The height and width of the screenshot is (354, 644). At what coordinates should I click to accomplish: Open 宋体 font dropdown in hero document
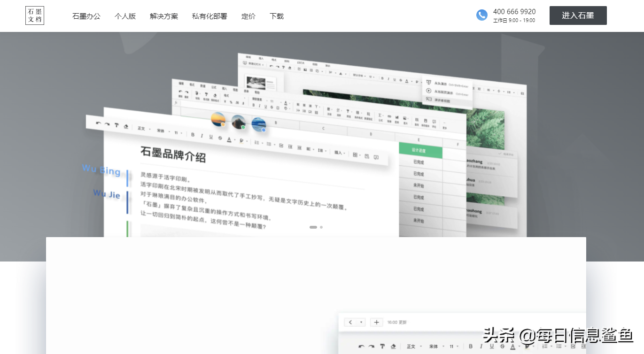pos(163,131)
